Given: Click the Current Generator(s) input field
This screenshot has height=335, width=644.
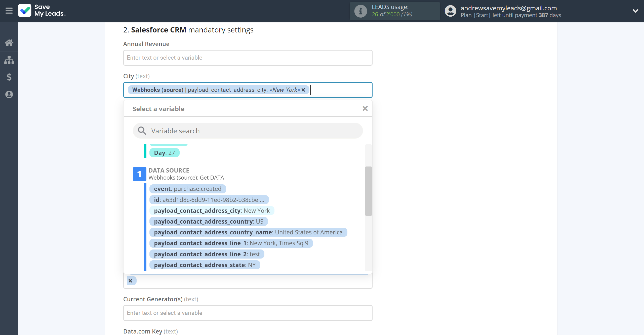Looking at the screenshot, I should [x=248, y=313].
